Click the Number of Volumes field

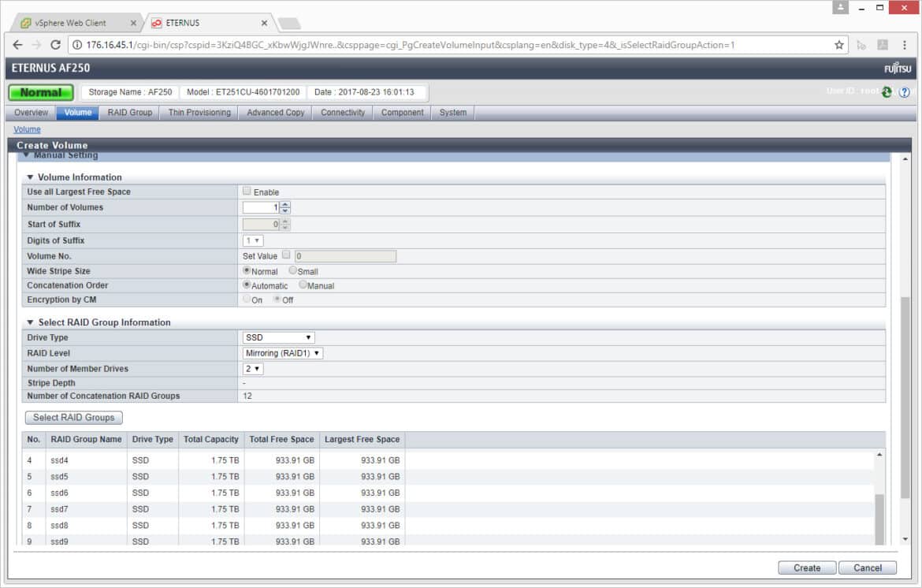click(x=261, y=207)
